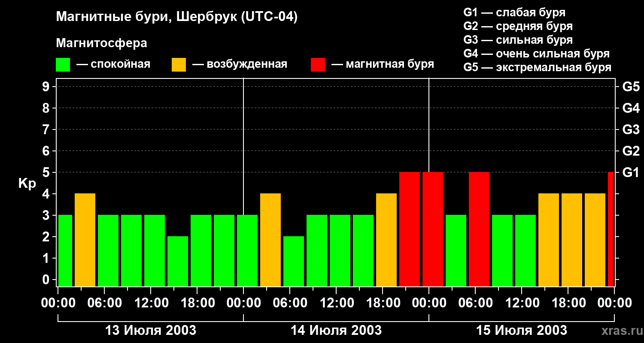Click the '15 Июля 2003' date label

522,331
